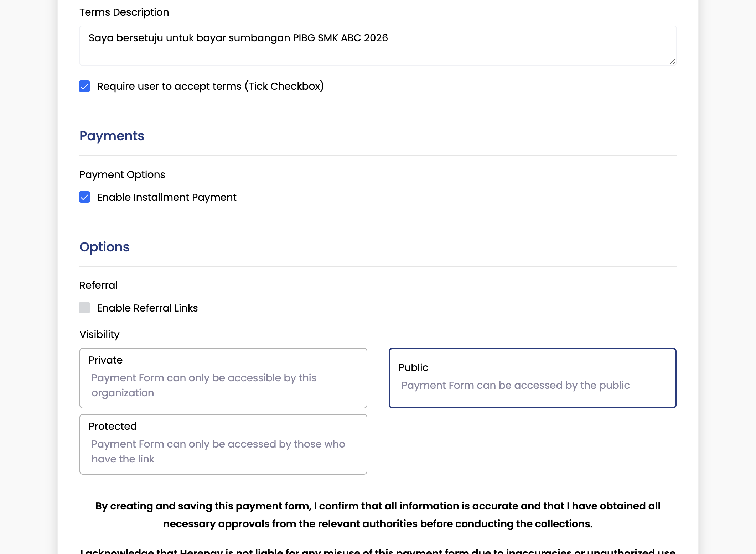Click the 'By creating and saving this payment form' confirmation text

[378, 515]
